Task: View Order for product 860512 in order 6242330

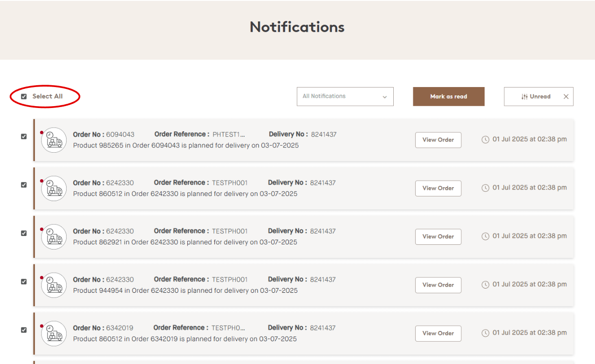Action: [x=438, y=188]
